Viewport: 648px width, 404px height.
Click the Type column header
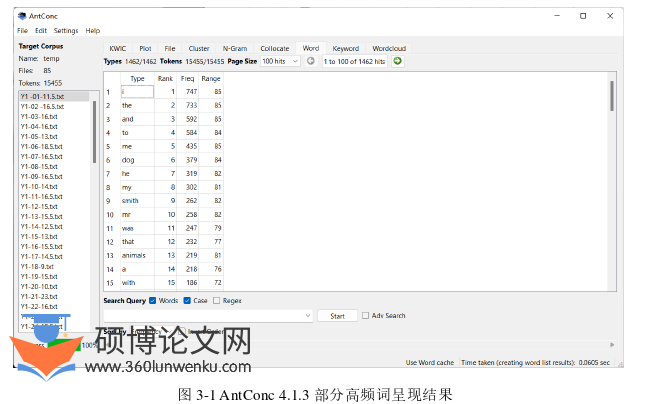pyautogui.click(x=137, y=78)
